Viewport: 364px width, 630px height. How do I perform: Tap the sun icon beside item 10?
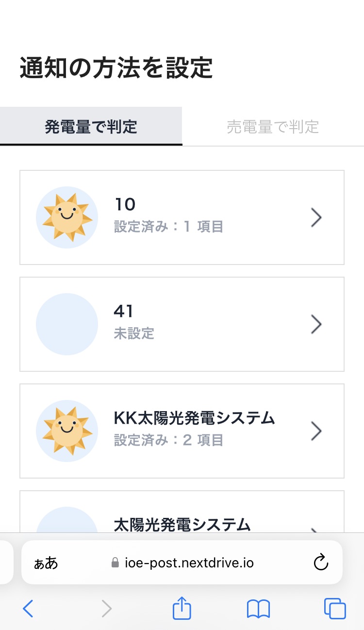[x=67, y=217]
